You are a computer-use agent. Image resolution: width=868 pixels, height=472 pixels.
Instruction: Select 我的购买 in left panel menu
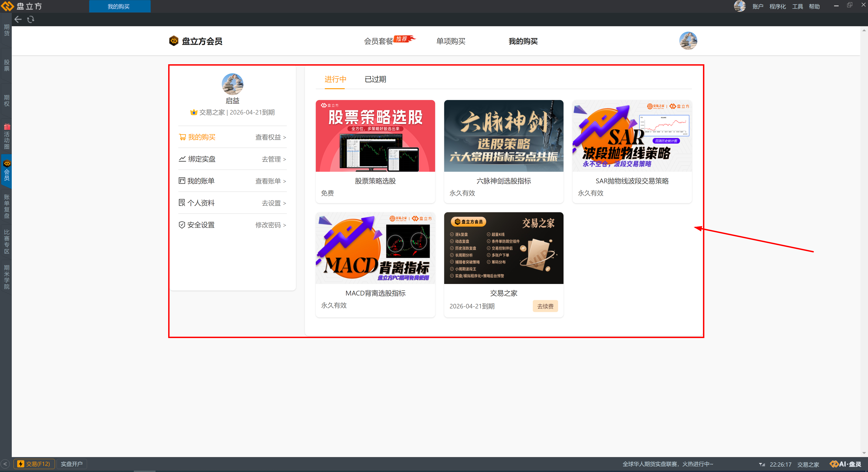(x=197, y=137)
